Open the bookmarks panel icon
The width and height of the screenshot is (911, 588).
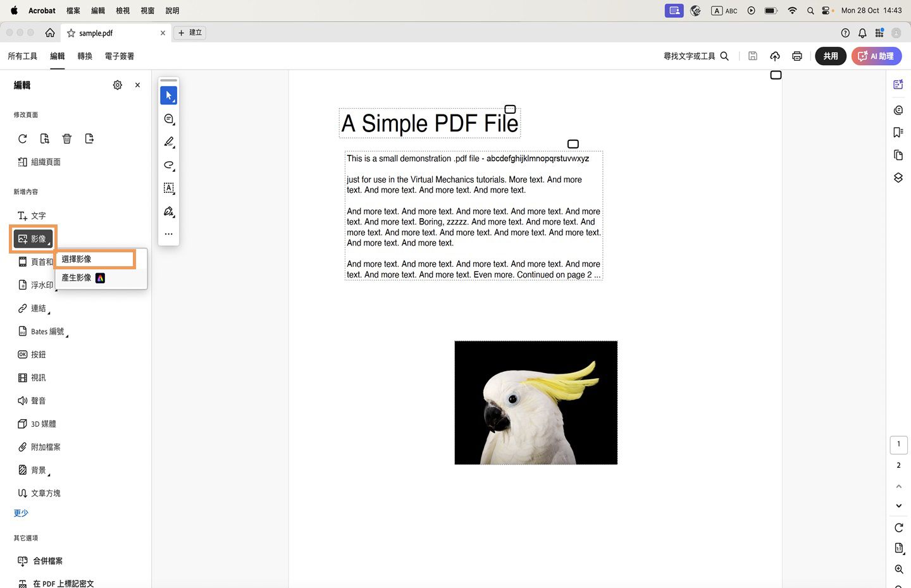pos(898,132)
